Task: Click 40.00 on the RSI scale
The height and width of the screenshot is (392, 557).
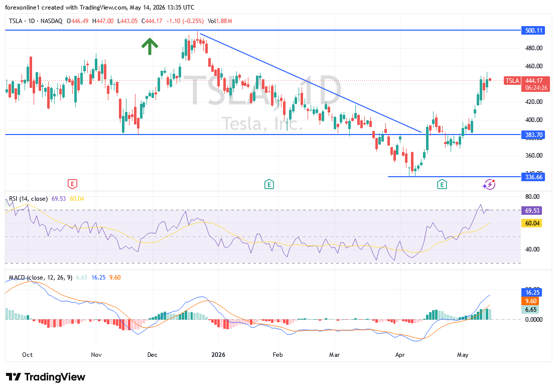Action: click(x=532, y=249)
